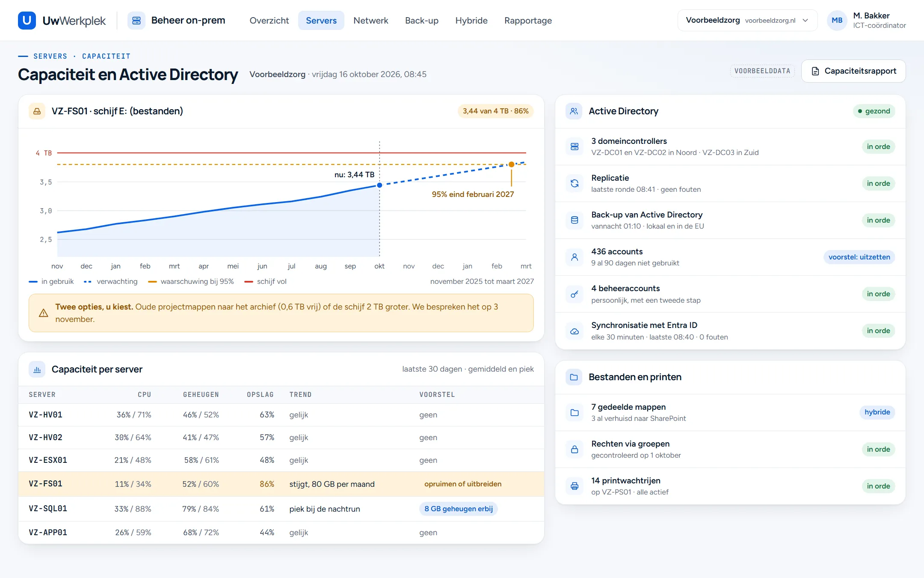Open the Overzicht tab
The image size is (924, 578).
(269, 20)
